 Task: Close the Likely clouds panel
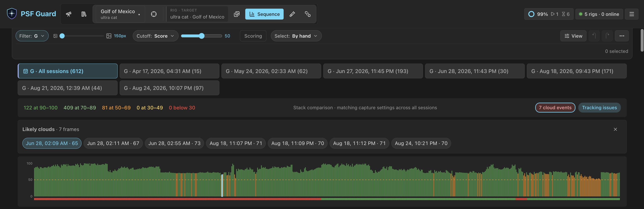click(x=615, y=129)
